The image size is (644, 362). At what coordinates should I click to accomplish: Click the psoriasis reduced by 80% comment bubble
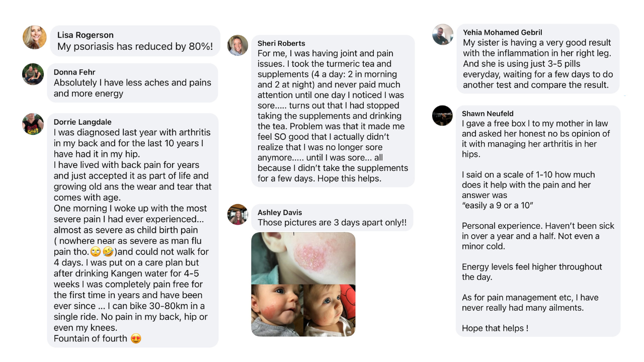pyautogui.click(x=135, y=41)
